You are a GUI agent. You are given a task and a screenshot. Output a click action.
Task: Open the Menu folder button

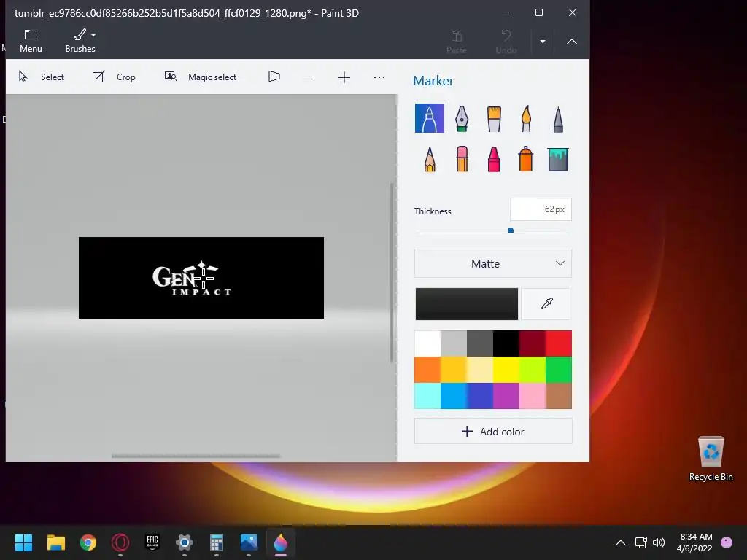[31, 41]
